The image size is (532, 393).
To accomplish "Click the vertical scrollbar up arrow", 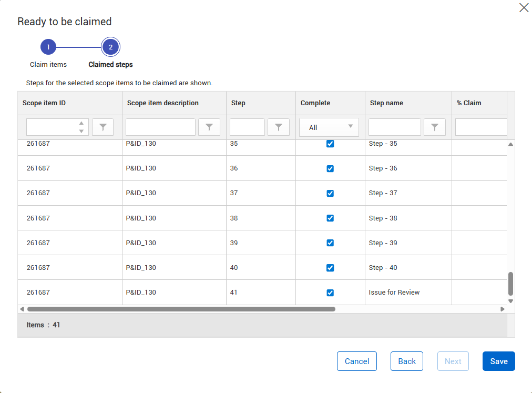I will point(510,145).
